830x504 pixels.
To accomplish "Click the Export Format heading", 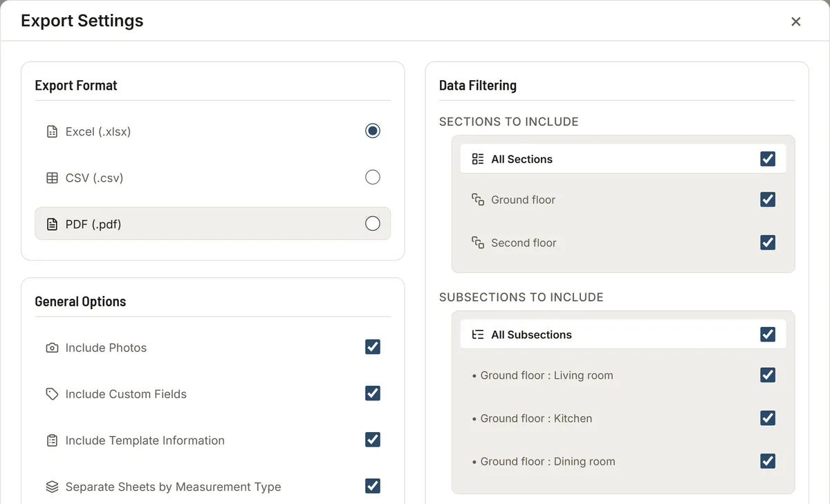I will pyautogui.click(x=76, y=86).
